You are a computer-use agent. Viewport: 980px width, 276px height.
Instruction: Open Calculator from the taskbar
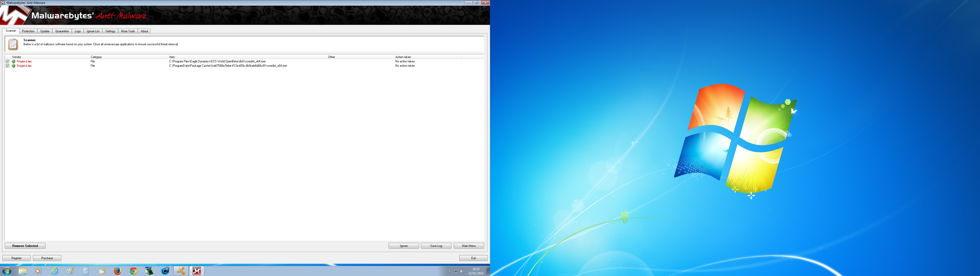pyautogui.click(x=86, y=271)
